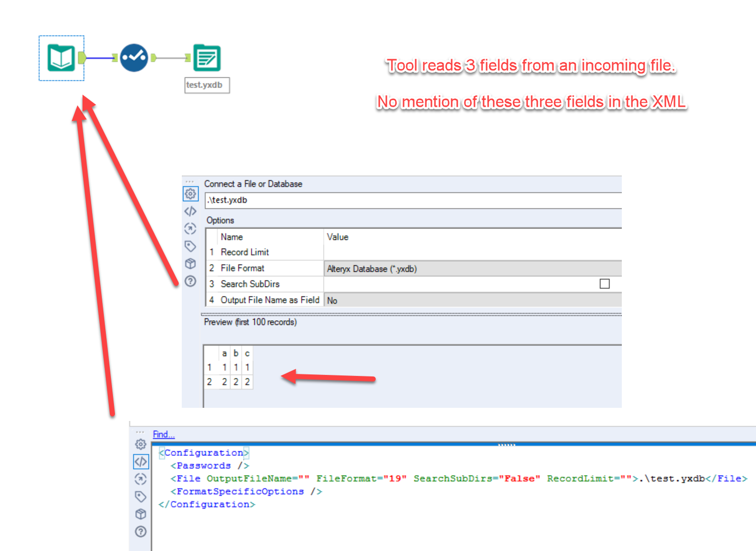
Task: Click the navigation circular arrow icon
Action: tap(190, 228)
